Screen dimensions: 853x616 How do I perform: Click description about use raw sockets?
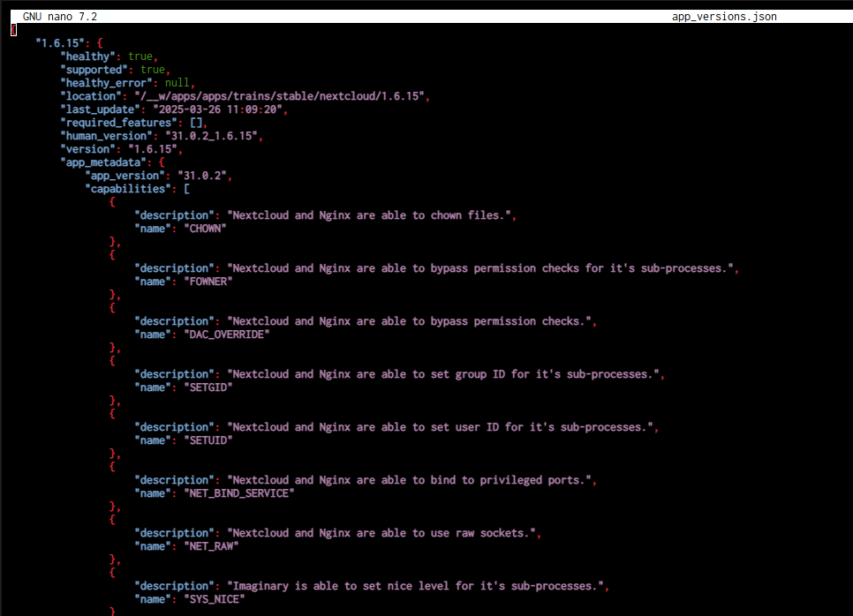coord(381,533)
